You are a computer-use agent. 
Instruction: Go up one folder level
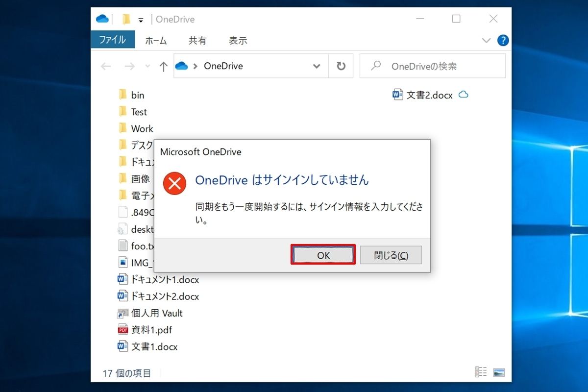pyautogui.click(x=164, y=66)
